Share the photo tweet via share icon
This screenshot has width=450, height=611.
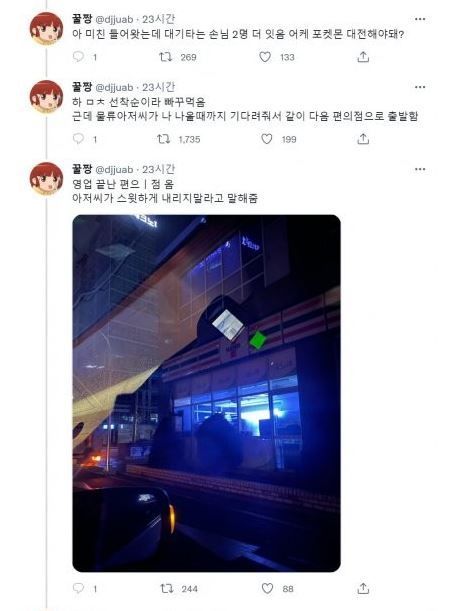(363, 588)
